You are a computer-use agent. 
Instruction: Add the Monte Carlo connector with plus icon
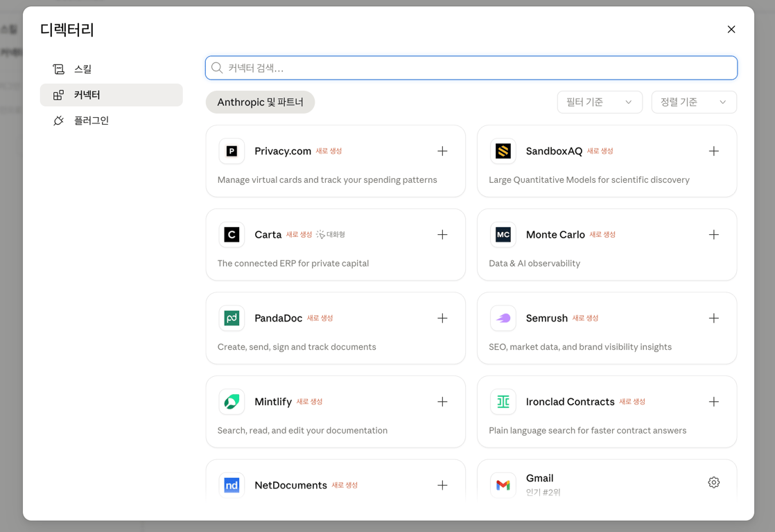click(x=714, y=235)
